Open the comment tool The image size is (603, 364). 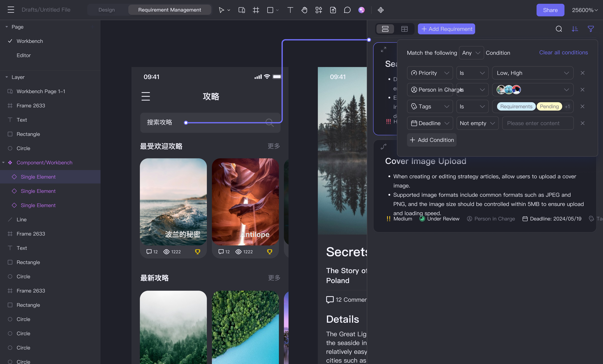(x=347, y=10)
